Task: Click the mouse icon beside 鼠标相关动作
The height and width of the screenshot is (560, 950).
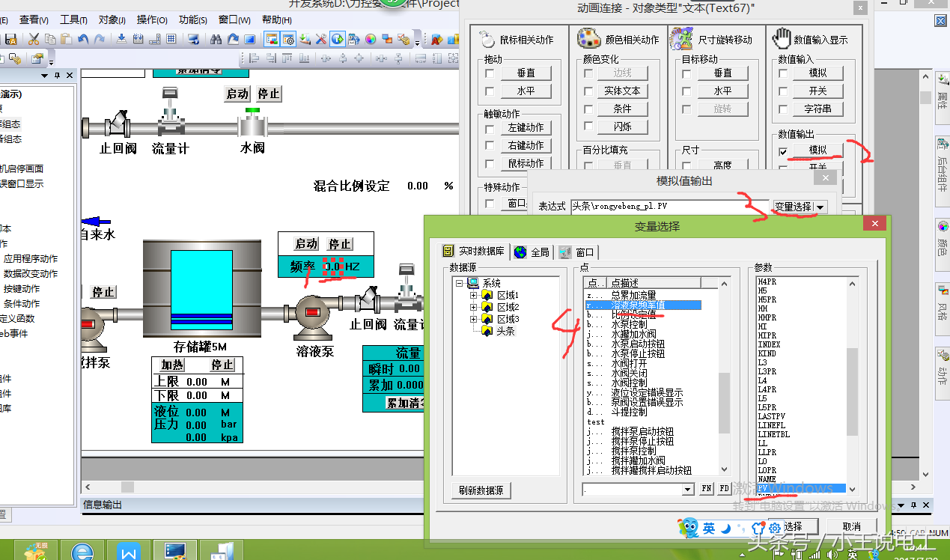Action: pyautogui.click(x=487, y=39)
